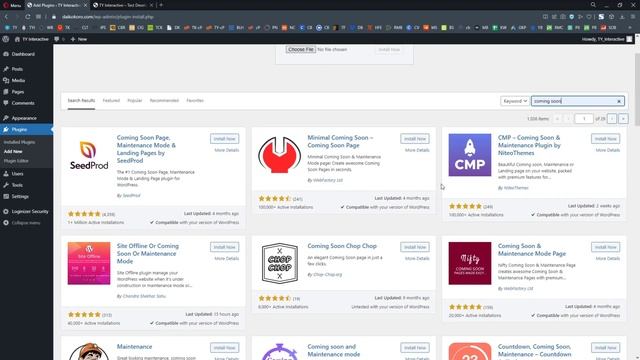Collapse the admin sidebar menu
This screenshot has height=360, width=640.
(26, 223)
